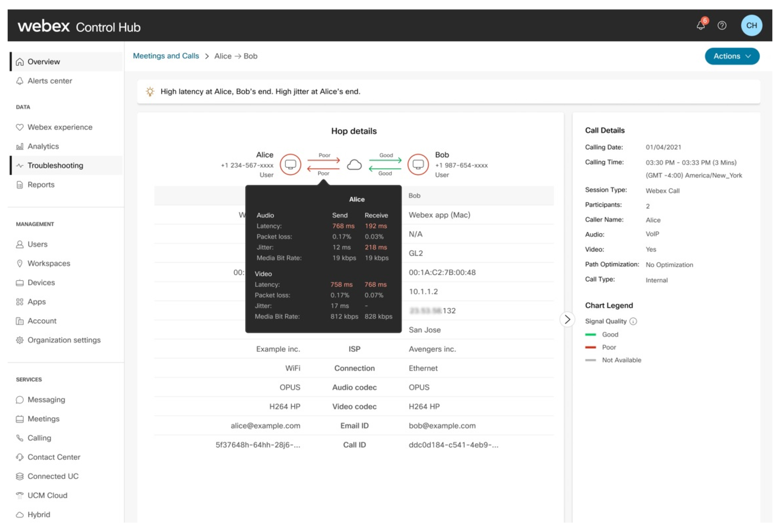780x532 pixels.
Task: Click the Account building icon
Action: click(x=20, y=321)
